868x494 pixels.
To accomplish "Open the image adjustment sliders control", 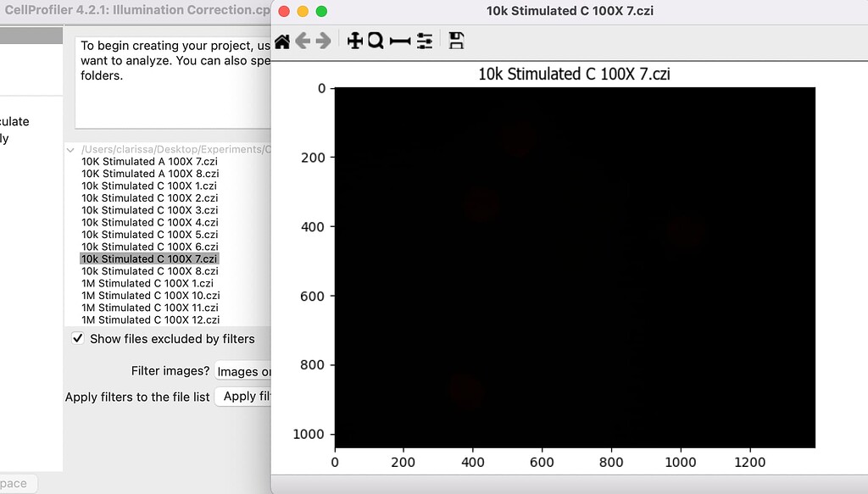I will pyautogui.click(x=425, y=40).
